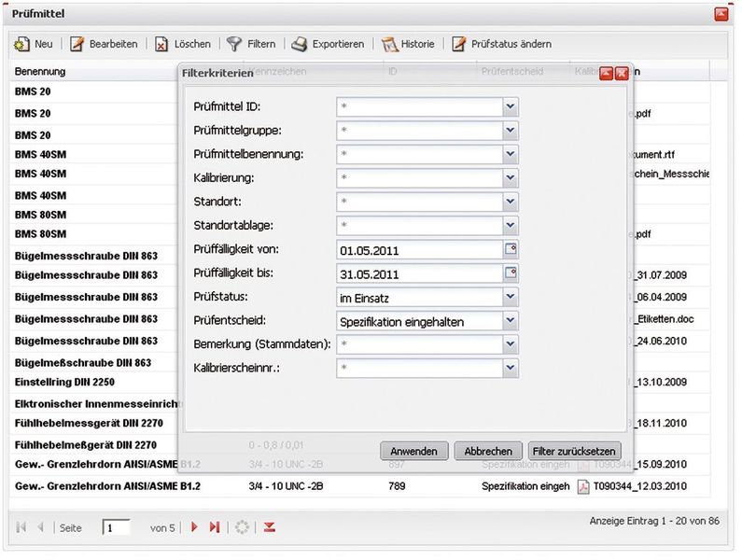Click the file name T090344_12.03.2010
Screen dimensions: 742x560
pos(639,486)
